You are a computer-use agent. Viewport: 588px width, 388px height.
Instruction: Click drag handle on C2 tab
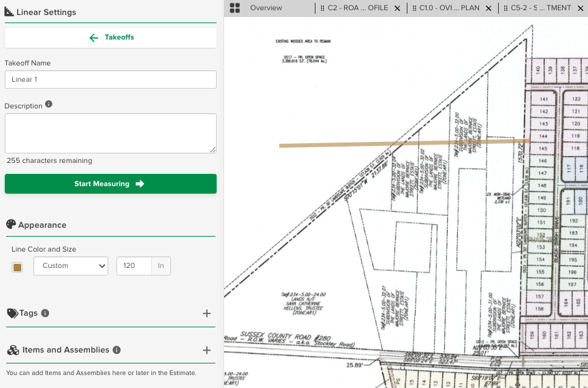[321, 8]
